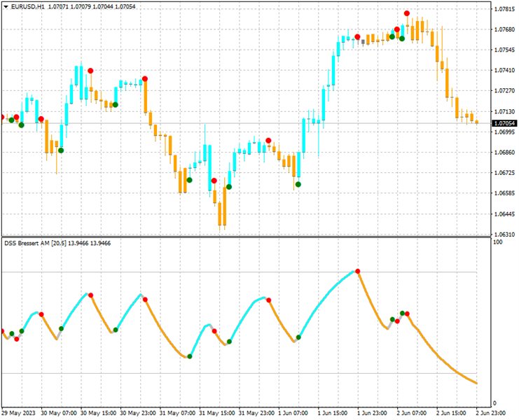Image resolution: width=519 pixels, height=420 pixels.
Task: Select the current price tag 1.07054
Action: pyautogui.click(x=504, y=123)
